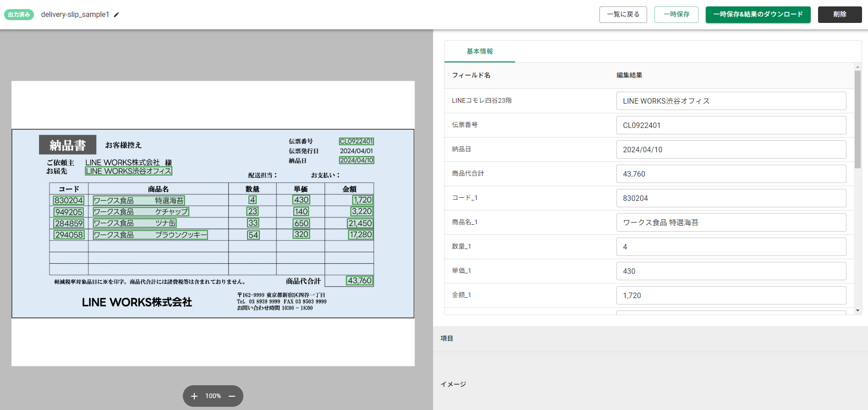Expand the イメージ section

650,384
